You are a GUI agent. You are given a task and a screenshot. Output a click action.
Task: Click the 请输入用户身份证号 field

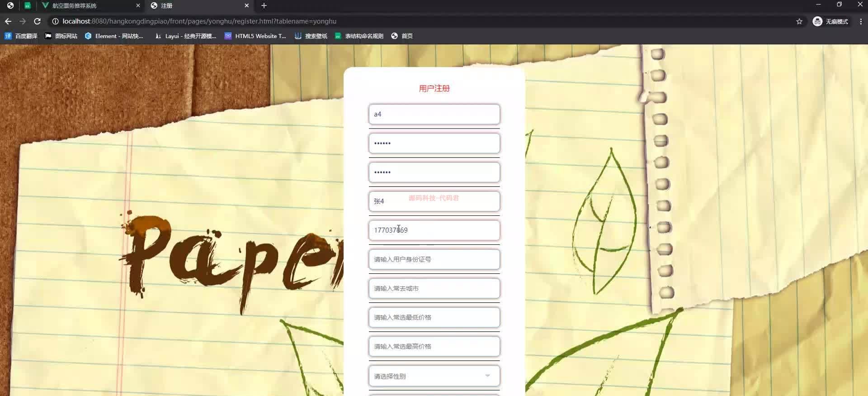tap(434, 259)
